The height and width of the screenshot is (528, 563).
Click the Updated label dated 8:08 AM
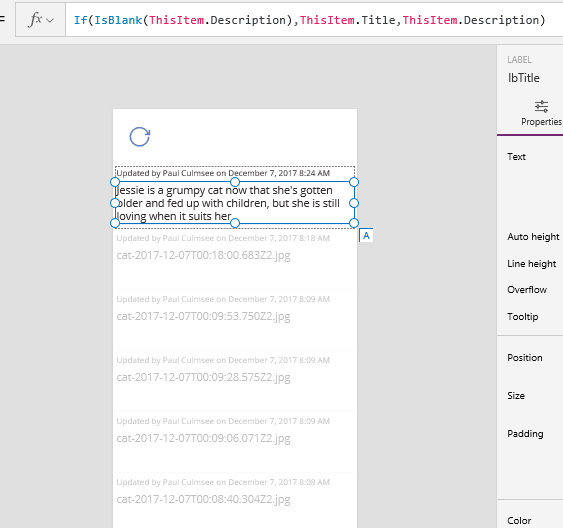223,482
